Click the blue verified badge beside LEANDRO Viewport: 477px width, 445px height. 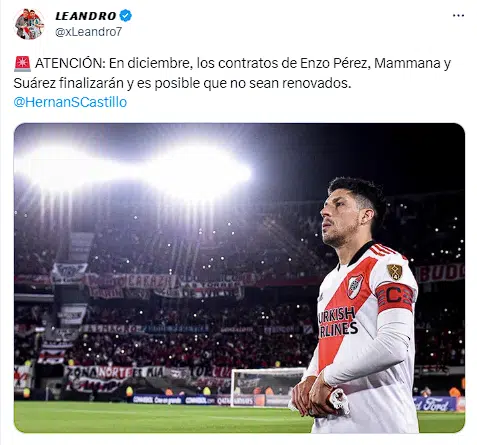pos(126,16)
